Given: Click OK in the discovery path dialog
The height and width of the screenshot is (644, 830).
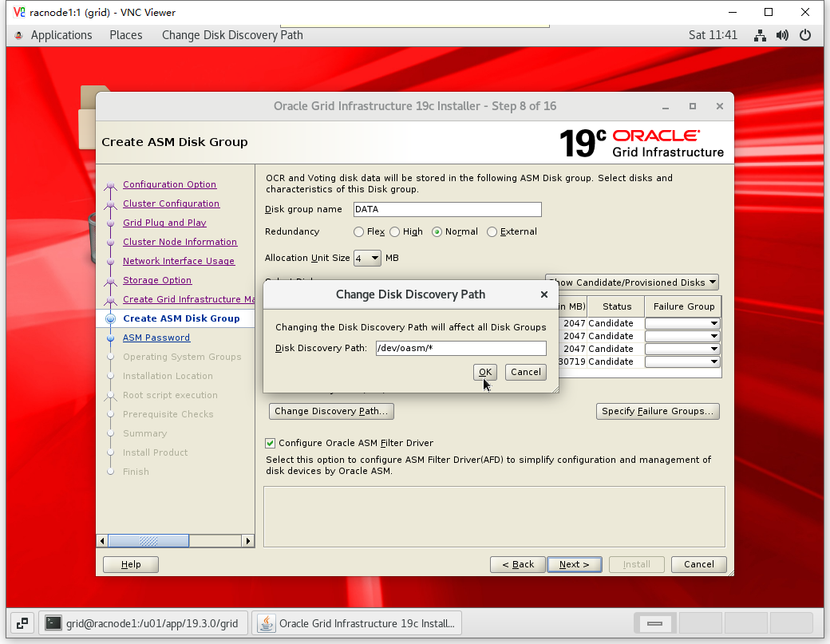Looking at the screenshot, I should 484,372.
